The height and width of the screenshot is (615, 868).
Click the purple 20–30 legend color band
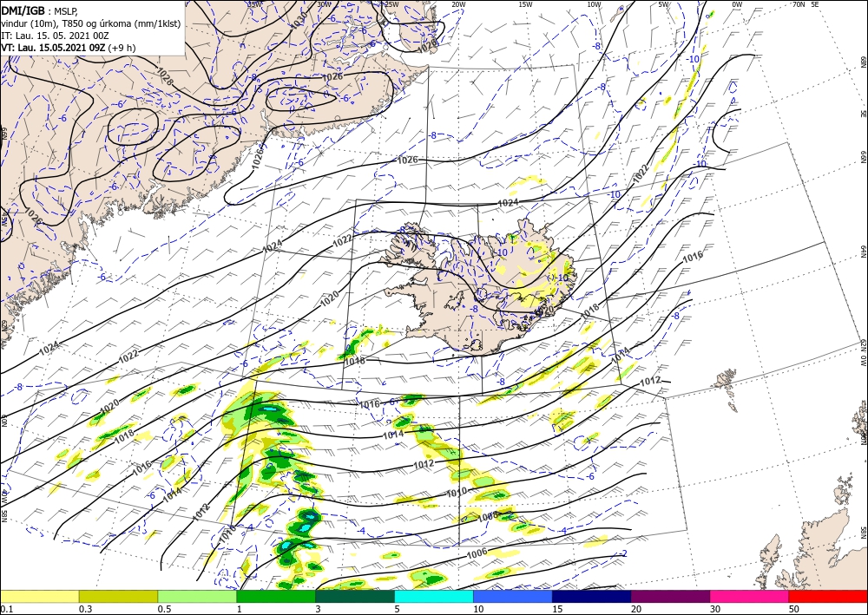(670, 596)
